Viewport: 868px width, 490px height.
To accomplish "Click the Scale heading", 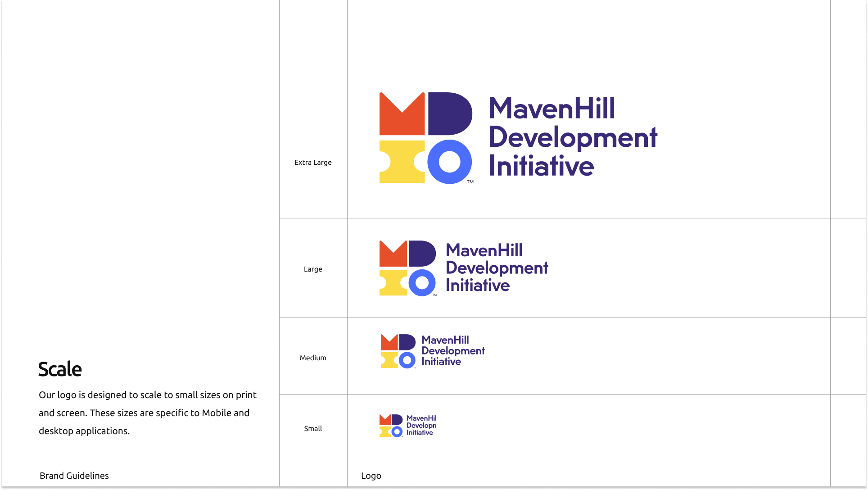I will point(60,369).
